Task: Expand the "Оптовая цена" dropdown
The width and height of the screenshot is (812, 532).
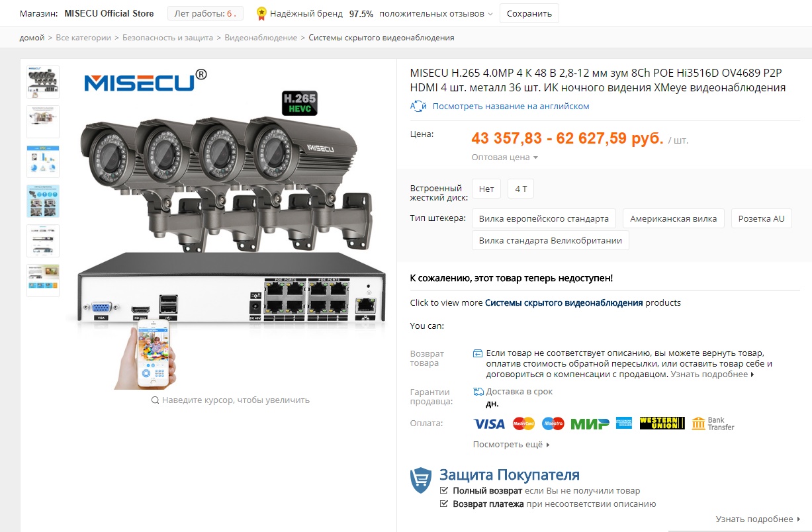Action: [x=505, y=157]
